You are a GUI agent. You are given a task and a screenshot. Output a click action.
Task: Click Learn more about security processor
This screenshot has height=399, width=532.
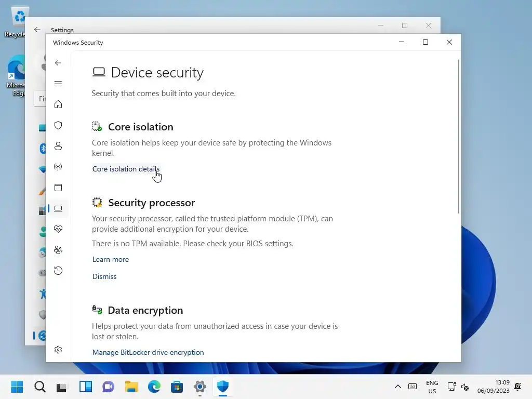(x=111, y=260)
